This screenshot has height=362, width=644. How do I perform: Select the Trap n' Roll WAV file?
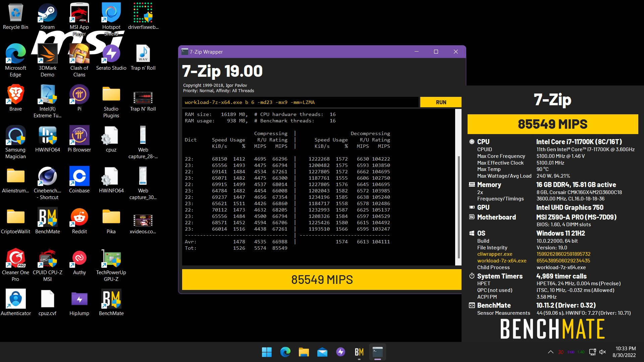coord(143,58)
